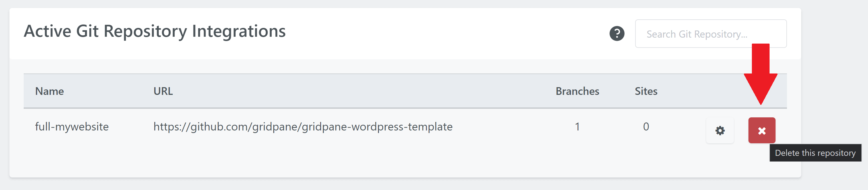Viewport: 868px width, 190px height.
Task: Click the Delete this repository tooltip
Action: coord(815,153)
